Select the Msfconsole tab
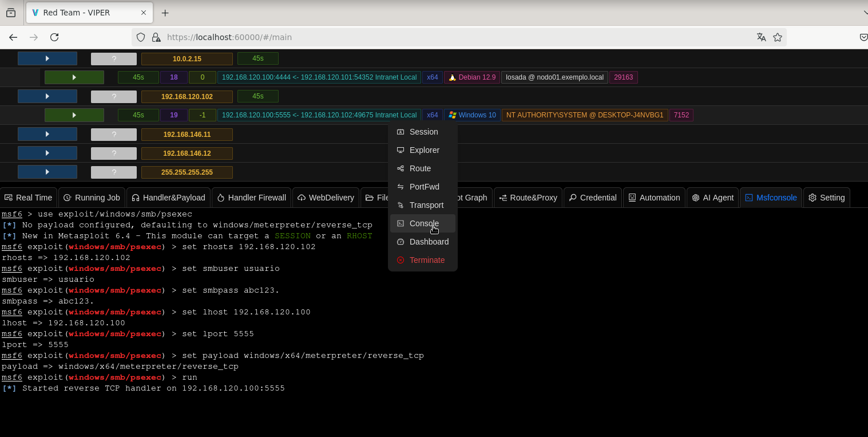The image size is (868, 437). 771,198
